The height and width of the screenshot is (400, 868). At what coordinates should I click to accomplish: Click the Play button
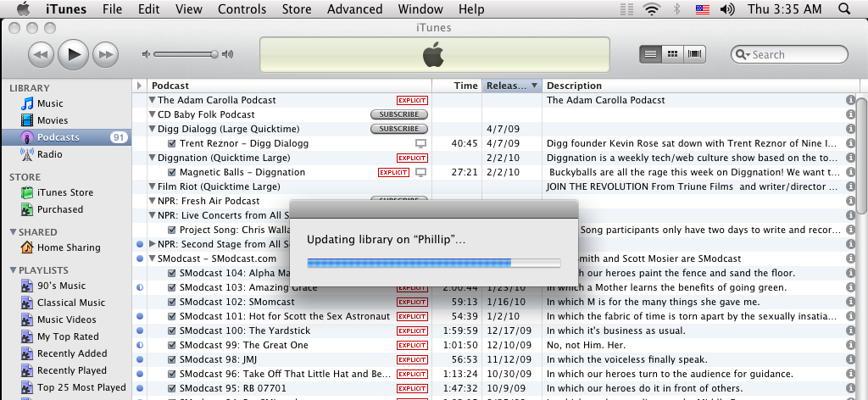[x=74, y=54]
